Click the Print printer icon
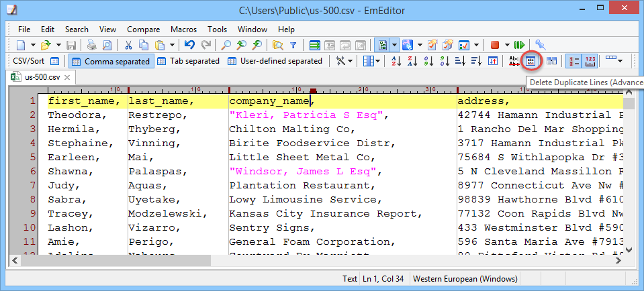Viewport: 644px width, 291px height. [91, 45]
